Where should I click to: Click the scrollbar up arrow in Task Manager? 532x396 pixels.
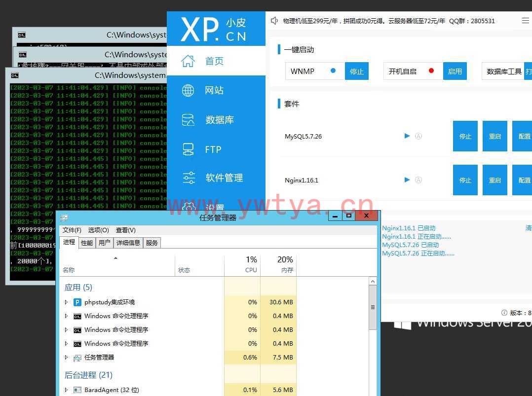point(373,282)
